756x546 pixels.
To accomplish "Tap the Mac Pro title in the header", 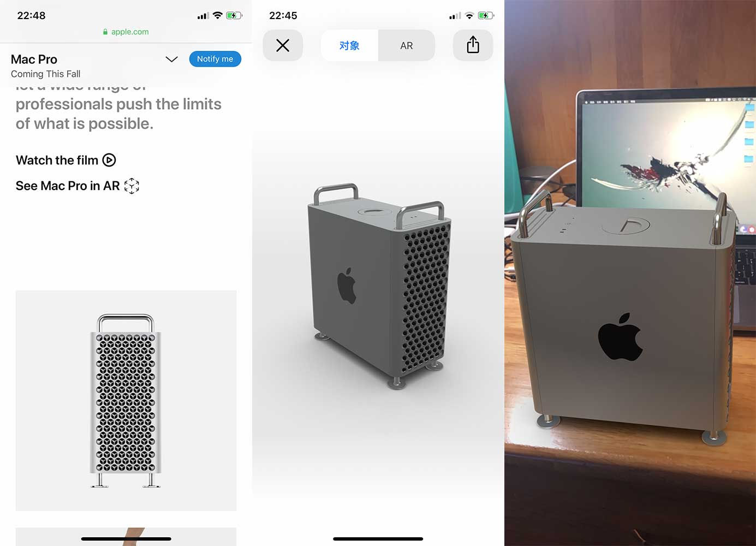I will pos(34,59).
